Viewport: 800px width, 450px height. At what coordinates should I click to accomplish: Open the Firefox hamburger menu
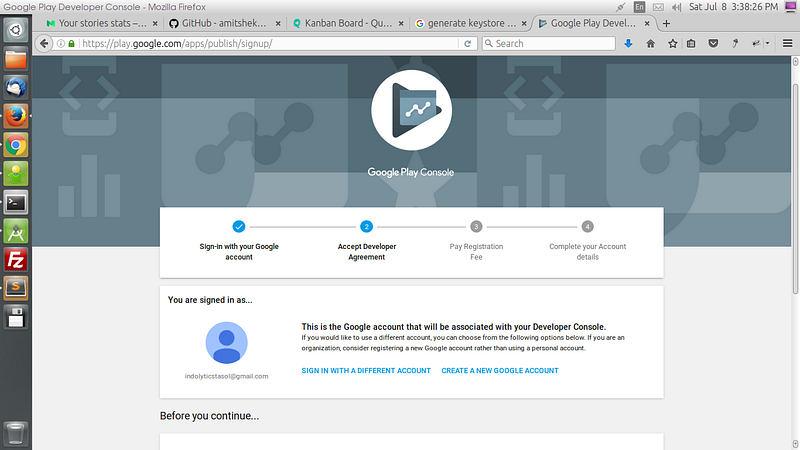(787, 43)
